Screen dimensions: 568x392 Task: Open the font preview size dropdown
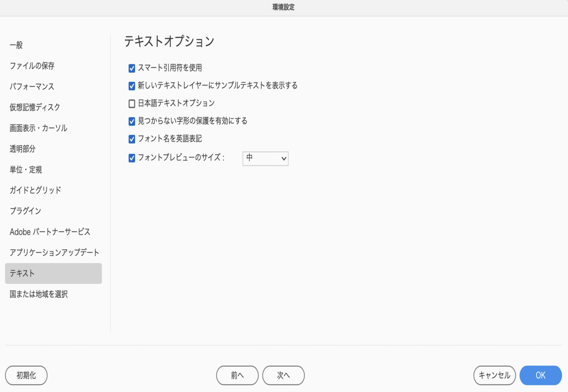tap(265, 158)
